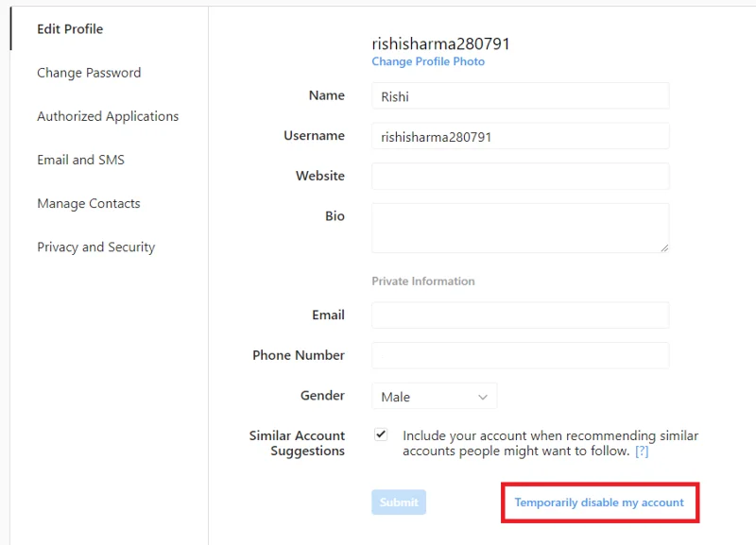This screenshot has width=756, height=545.
Task: Click inside the Bio text area
Action: click(x=520, y=228)
